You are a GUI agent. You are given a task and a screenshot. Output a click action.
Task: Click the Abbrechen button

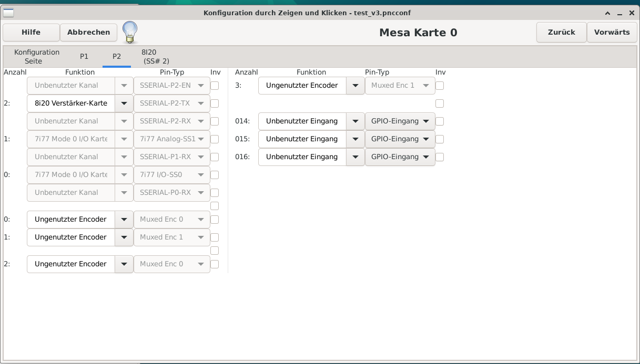coord(89,32)
